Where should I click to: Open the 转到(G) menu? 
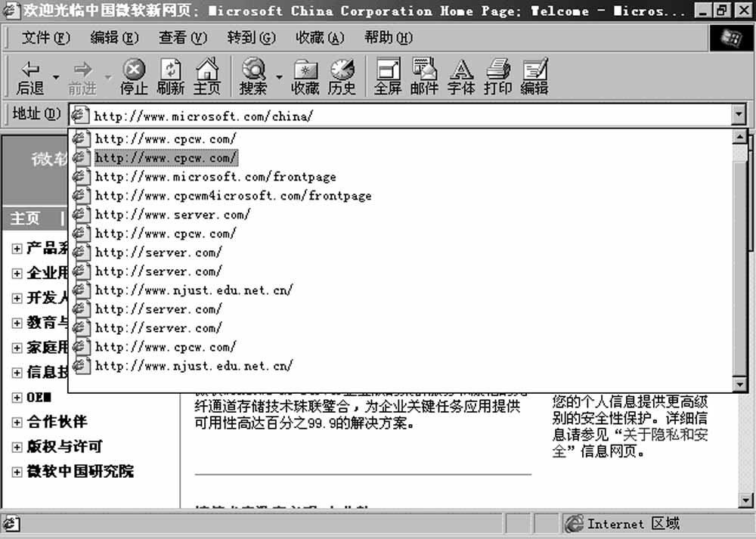click(251, 38)
